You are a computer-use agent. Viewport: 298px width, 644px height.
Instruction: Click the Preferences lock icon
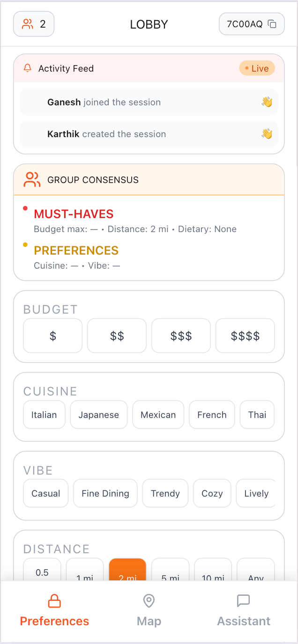click(54, 600)
